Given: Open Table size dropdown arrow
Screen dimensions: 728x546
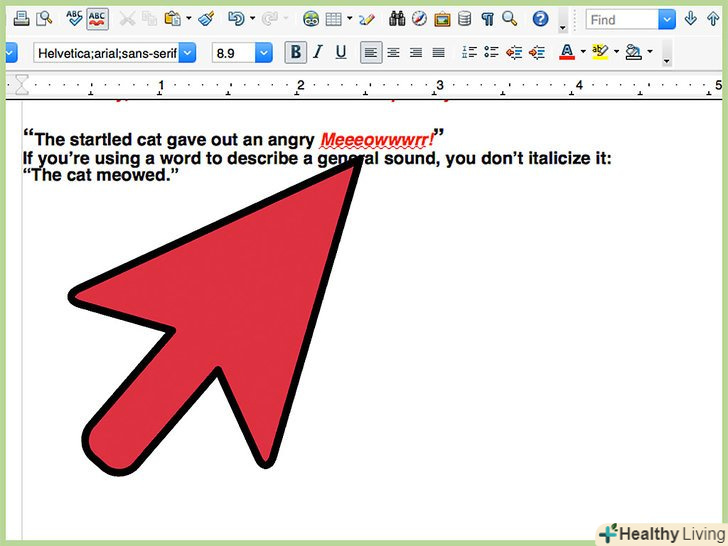Looking at the screenshot, I should tap(350, 19).
